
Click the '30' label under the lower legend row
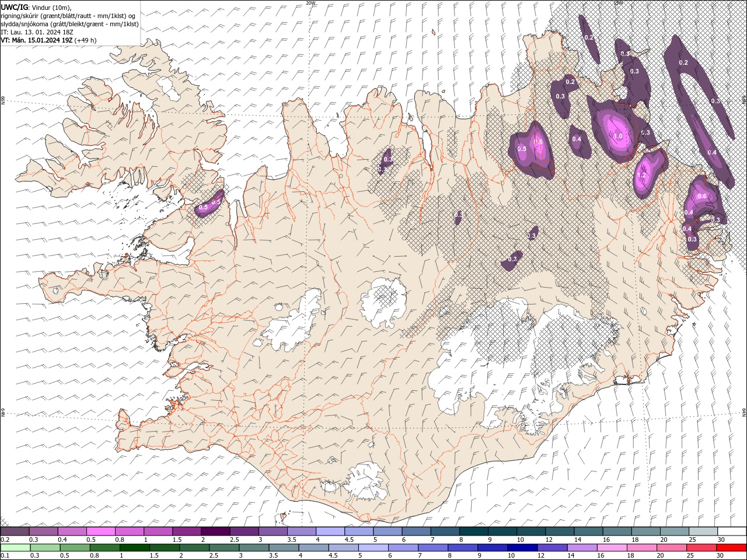tap(721, 555)
